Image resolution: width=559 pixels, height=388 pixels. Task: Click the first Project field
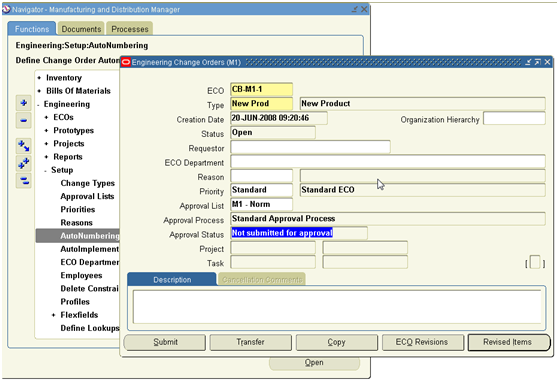[x=273, y=247]
